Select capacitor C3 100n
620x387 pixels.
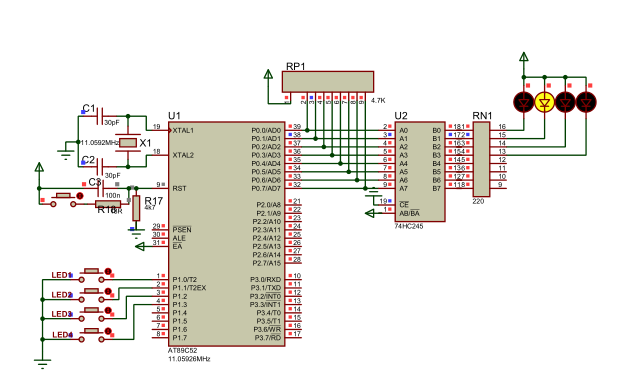tap(100, 189)
